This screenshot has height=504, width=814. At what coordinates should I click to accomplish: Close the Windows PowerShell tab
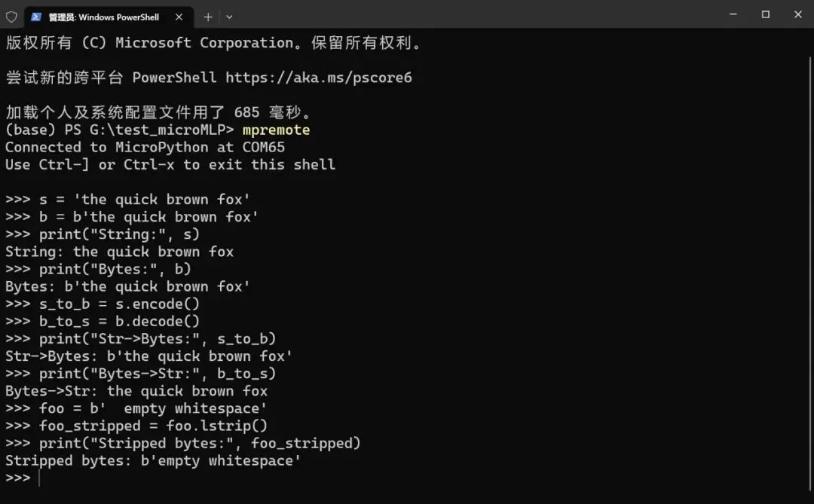click(x=179, y=17)
